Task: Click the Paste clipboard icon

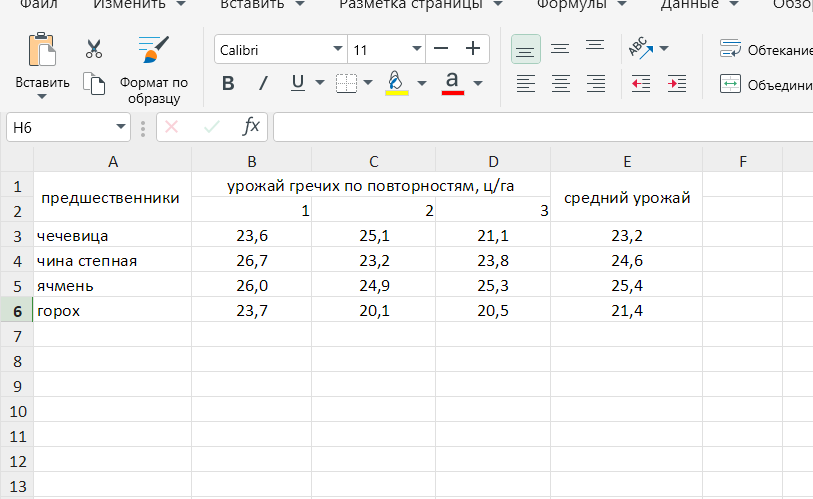Action: point(42,49)
